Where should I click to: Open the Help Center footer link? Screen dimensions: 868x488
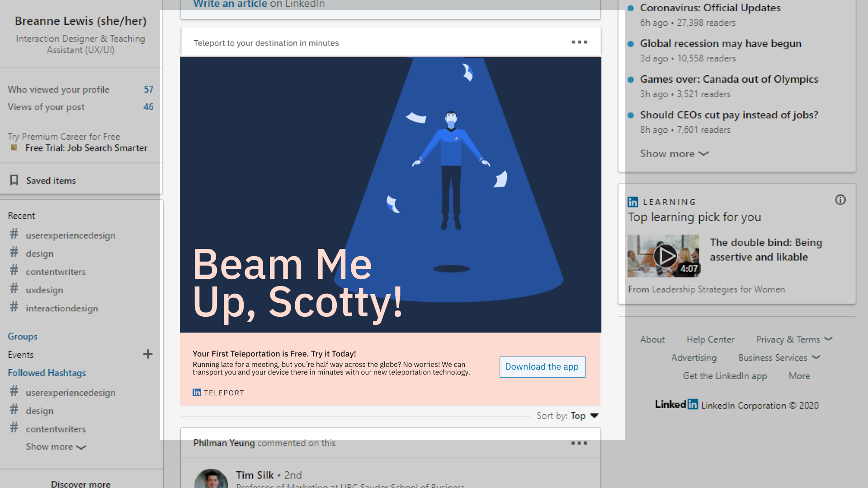[x=710, y=339]
